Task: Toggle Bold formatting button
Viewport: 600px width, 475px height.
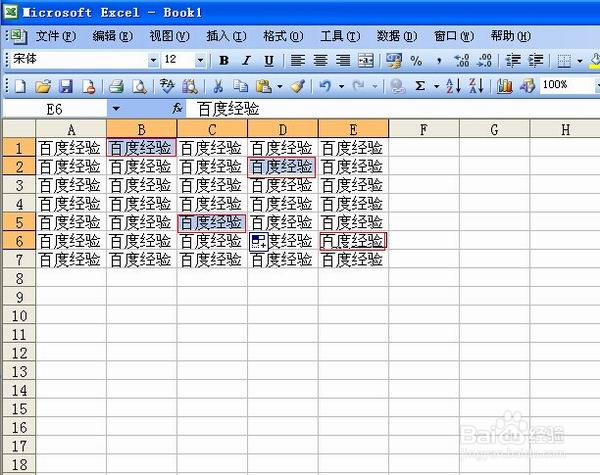Action: tap(224, 60)
